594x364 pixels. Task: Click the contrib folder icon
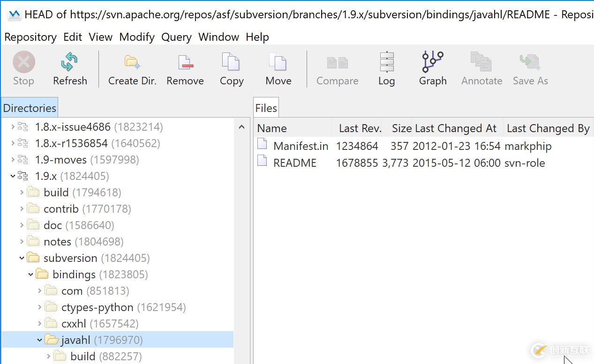pyautogui.click(x=33, y=208)
